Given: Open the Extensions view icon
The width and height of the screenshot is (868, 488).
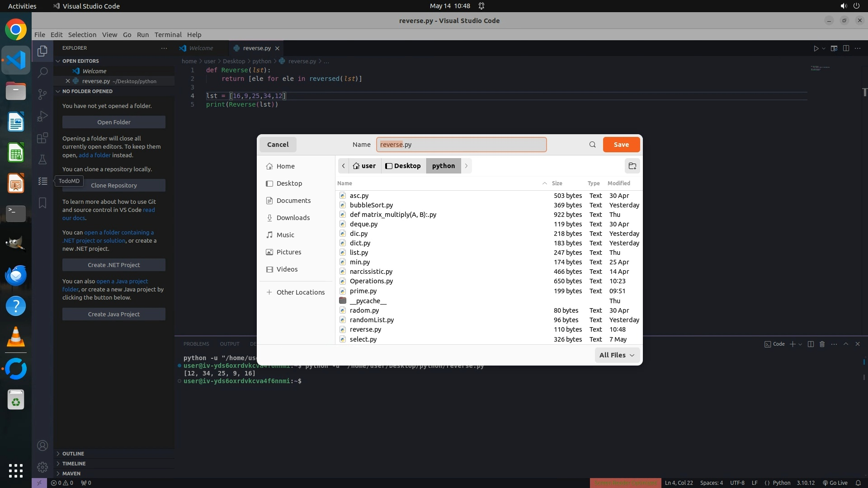Looking at the screenshot, I should coord(42,138).
